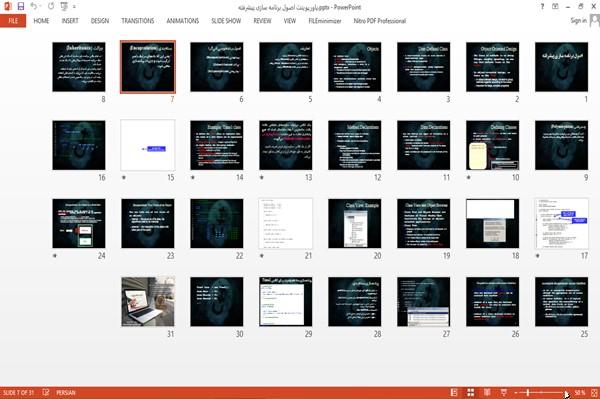600x399 pixels.
Task: Click the animation star under slide 14
Action: pyautogui.click(x=193, y=178)
